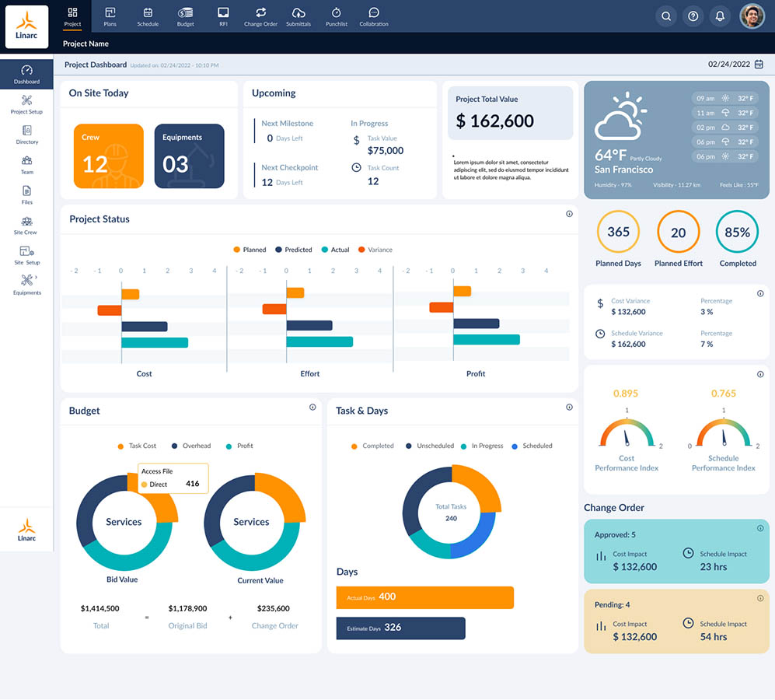Open Directory from the sidebar
The height and width of the screenshot is (700, 775).
pyautogui.click(x=27, y=135)
